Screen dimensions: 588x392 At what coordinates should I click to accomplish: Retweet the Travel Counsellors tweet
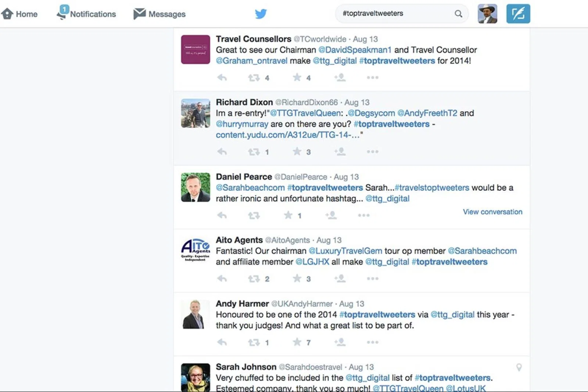pos(254,78)
